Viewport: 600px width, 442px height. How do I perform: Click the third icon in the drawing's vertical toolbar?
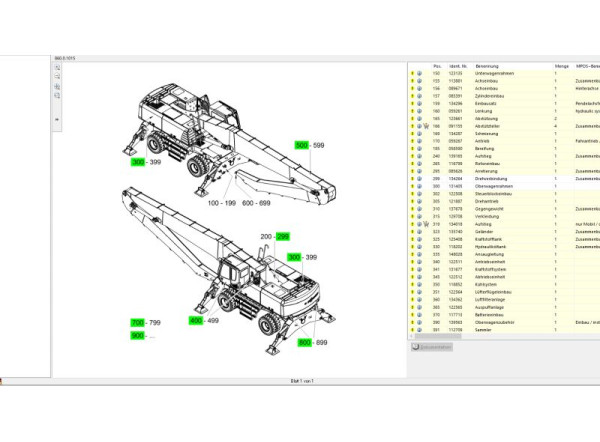58,87
